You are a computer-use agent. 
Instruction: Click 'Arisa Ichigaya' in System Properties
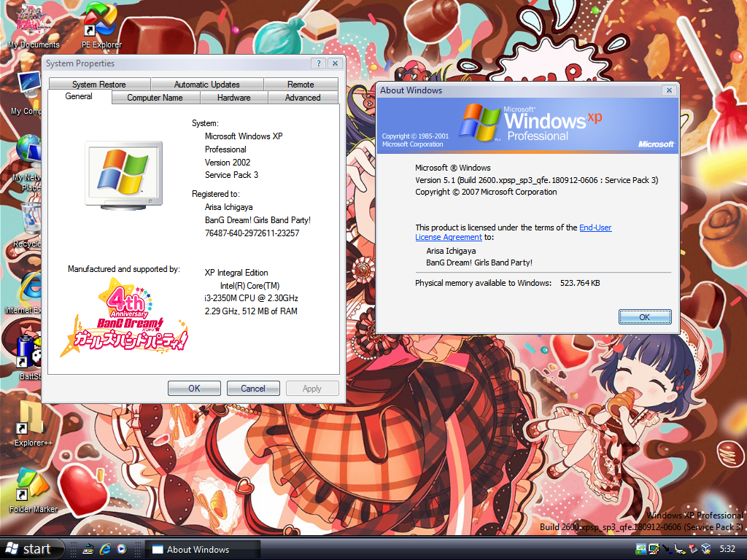(228, 207)
